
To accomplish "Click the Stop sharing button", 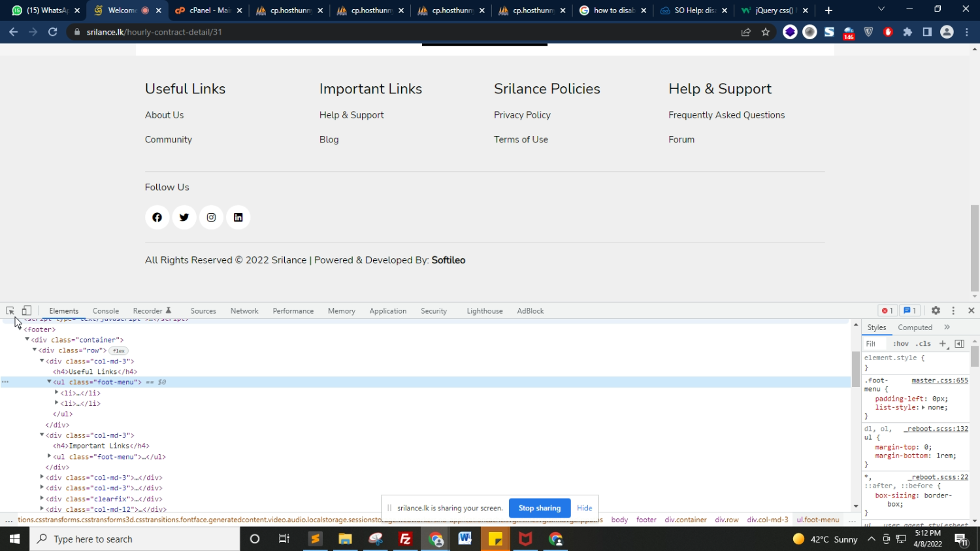I will (x=539, y=508).
